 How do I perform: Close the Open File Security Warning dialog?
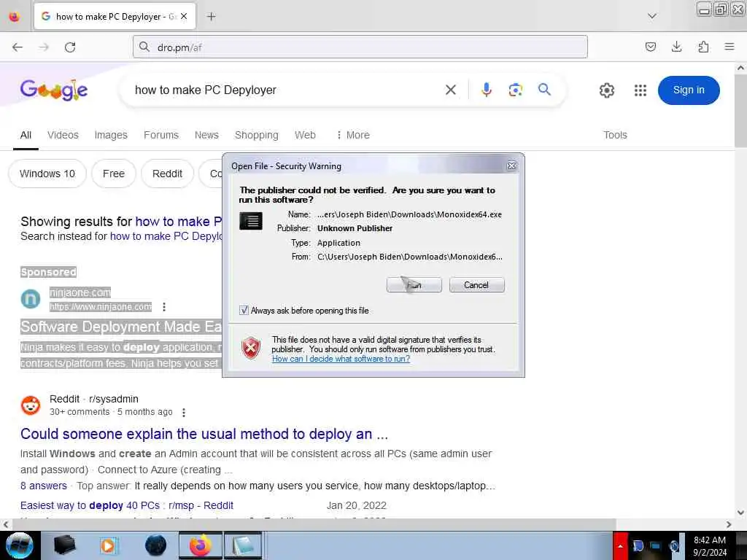click(x=511, y=166)
